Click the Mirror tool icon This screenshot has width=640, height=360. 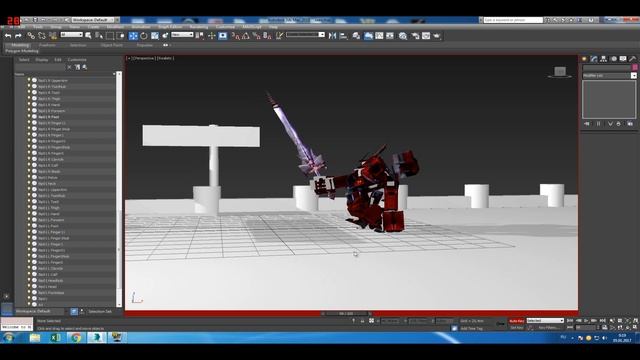(333, 36)
